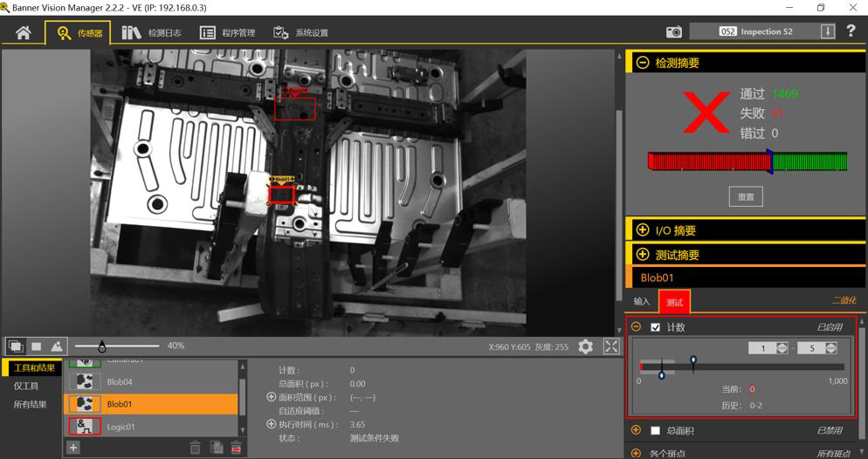
Task: Add a new tool with plus button
Action: pyautogui.click(x=73, y=447)
